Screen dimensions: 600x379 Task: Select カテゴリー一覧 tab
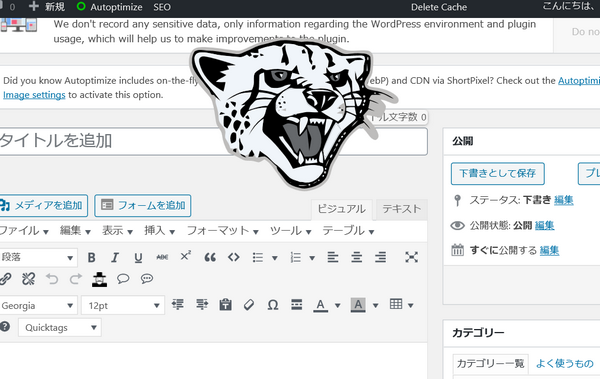(x=490, y=363)
